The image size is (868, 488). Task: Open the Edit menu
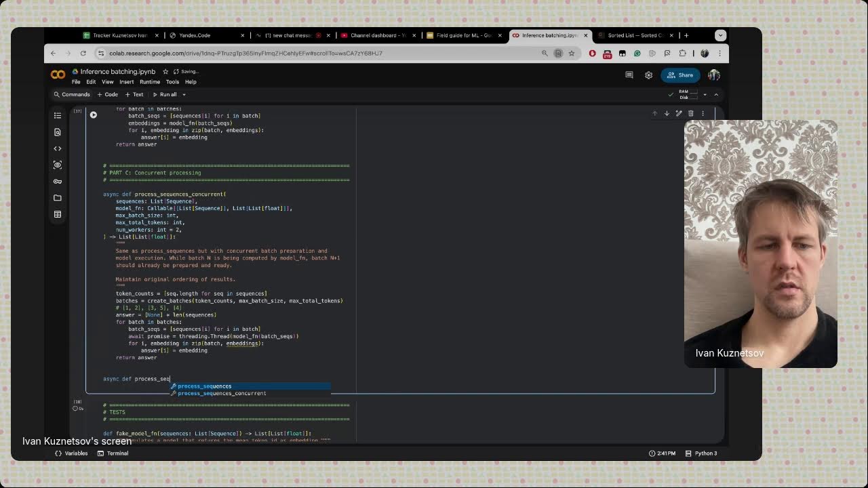91,82
